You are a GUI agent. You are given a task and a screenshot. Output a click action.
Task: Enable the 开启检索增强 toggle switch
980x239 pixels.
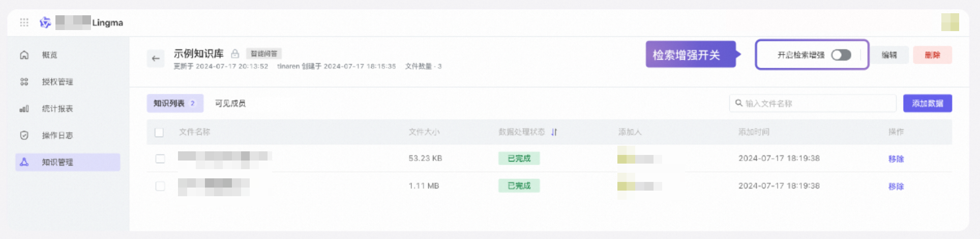[841, 55]
